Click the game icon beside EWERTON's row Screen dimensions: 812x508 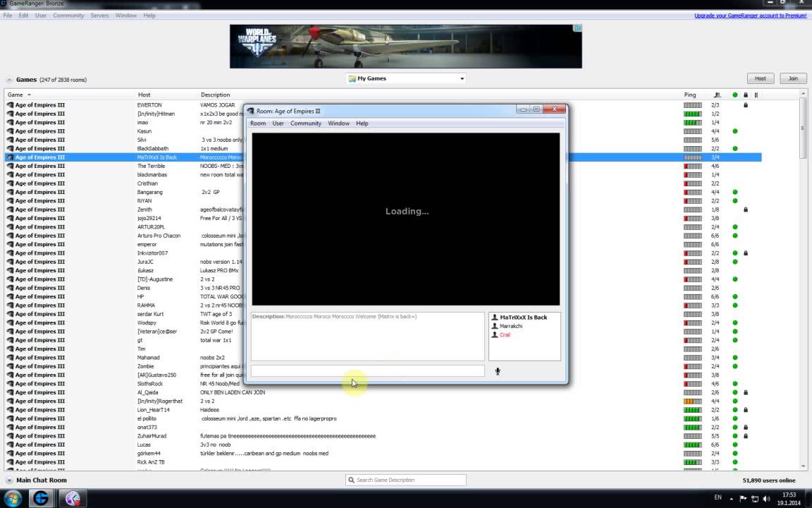pyautogui.click(x=10, y=105)
